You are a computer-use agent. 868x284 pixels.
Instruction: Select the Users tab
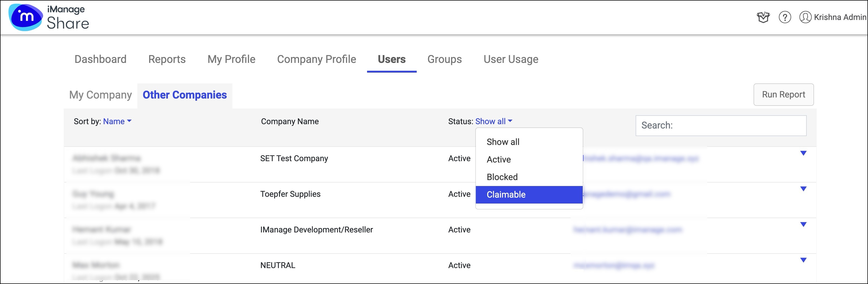tap(392, 59)
